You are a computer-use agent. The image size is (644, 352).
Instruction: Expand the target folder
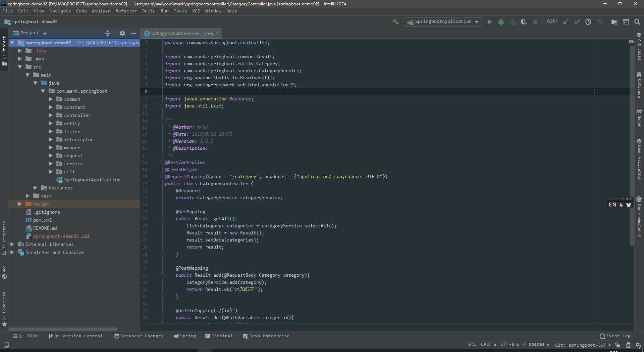coord(20,204)
